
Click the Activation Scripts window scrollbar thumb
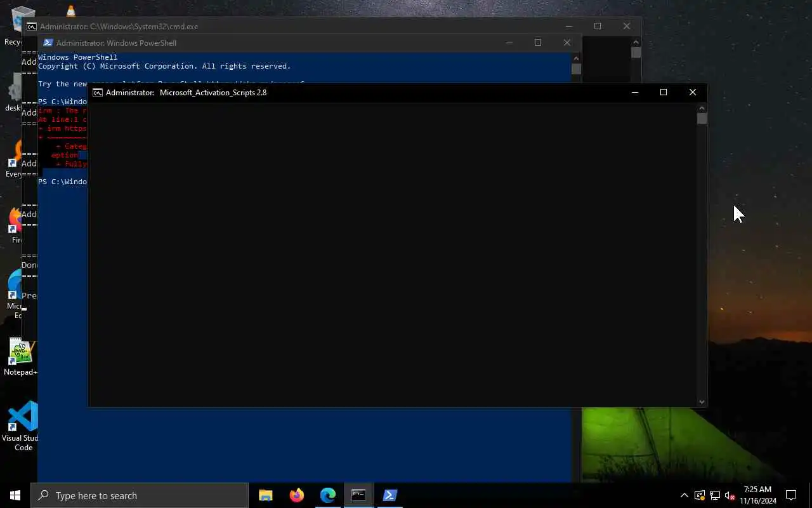click(702, 119)
